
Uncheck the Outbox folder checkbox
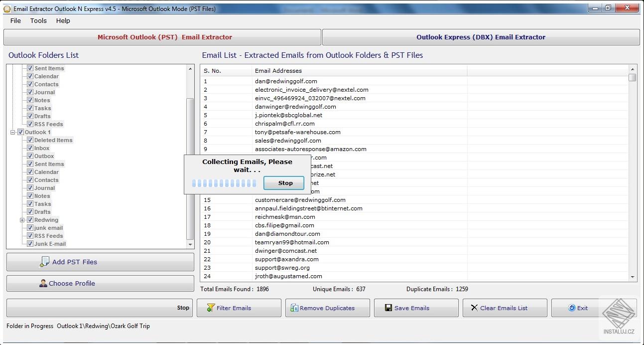tap(30, 156)
